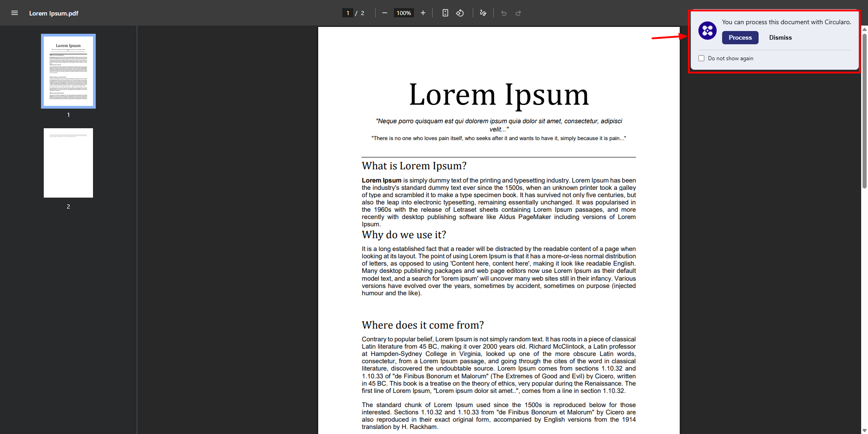
Task: Select the page 1 thumbnail
Action: [x=68, y=71]
